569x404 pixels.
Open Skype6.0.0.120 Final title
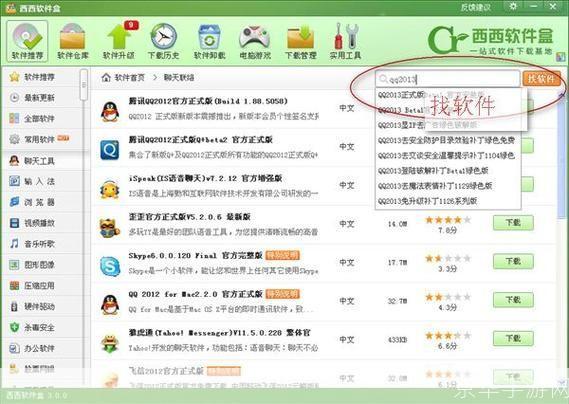195,256
